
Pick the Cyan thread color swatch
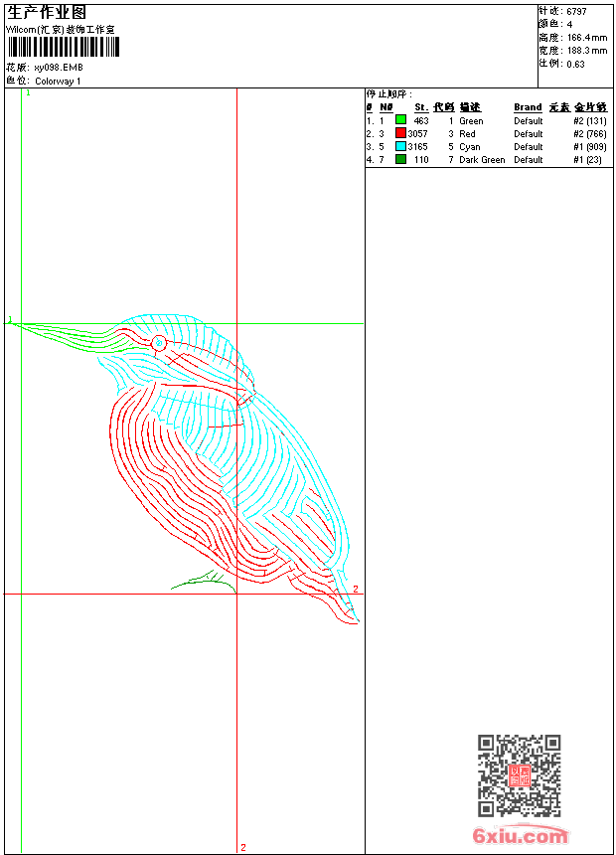point(400,146)
